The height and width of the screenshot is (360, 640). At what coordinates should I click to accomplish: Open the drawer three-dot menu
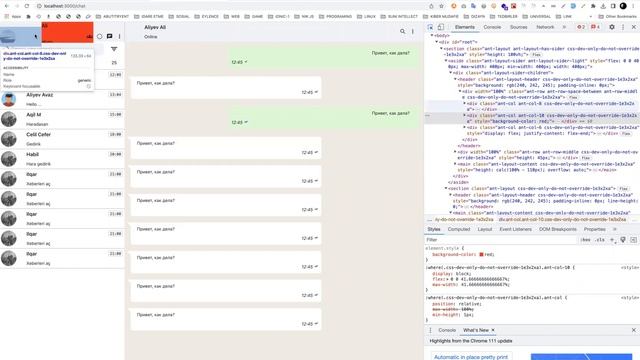(x=430, y=330)
